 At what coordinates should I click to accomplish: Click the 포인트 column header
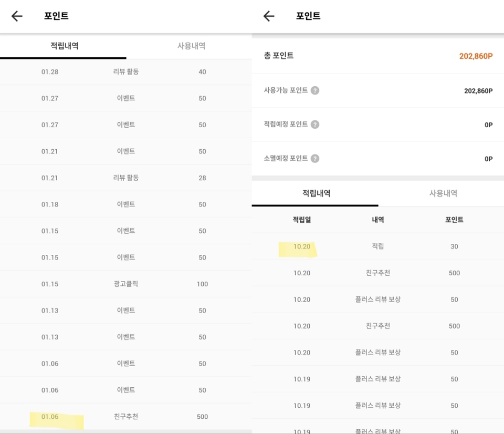[454, 220]
